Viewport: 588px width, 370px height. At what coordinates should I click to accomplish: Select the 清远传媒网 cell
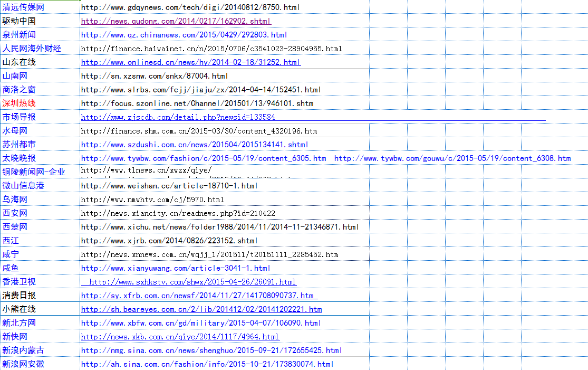pyautogui.click(x=40, y=7)
